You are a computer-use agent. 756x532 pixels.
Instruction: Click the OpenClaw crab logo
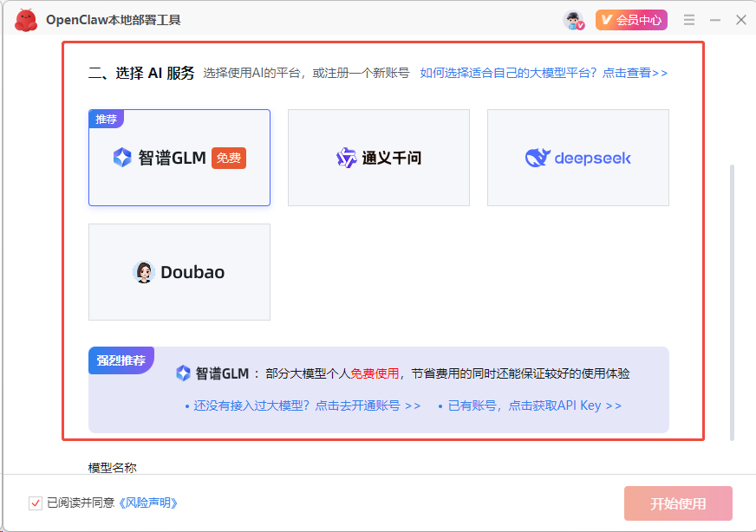click(x=25, y=19)
